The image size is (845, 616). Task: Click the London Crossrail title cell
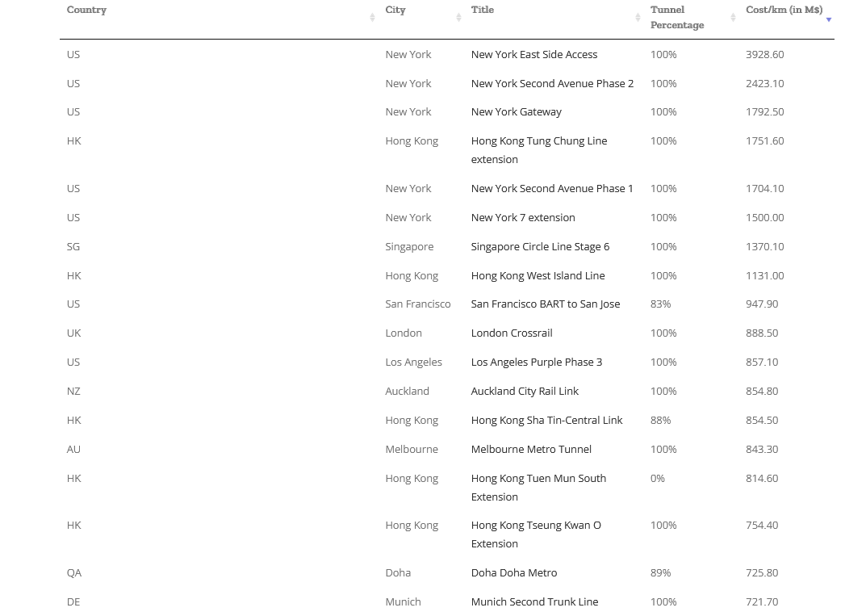click(x=512, y=333)
